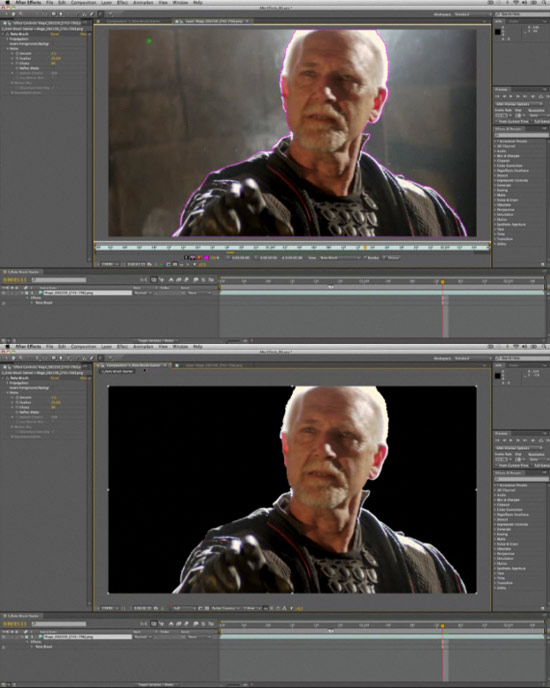Click Play button in lower window Preview panel
This screenshot has width=550, height=688.
(x=511, y=440)
